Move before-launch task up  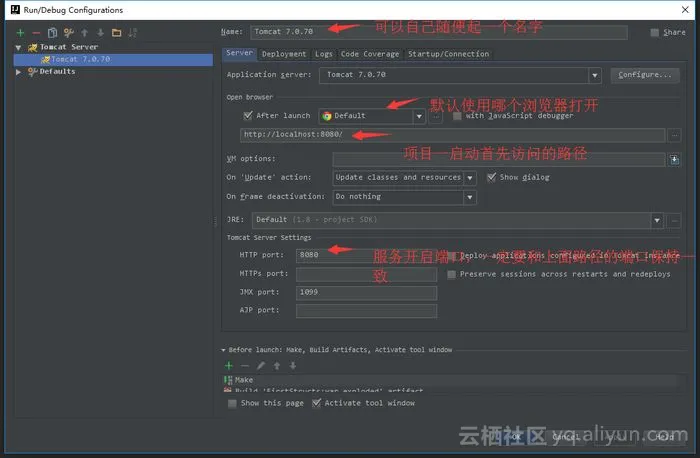[x=277, y=366]
